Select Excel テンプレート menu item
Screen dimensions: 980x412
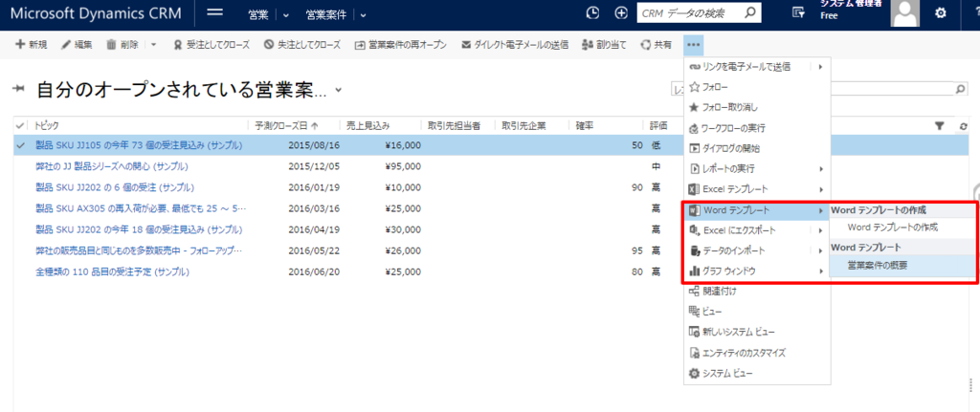757,189
